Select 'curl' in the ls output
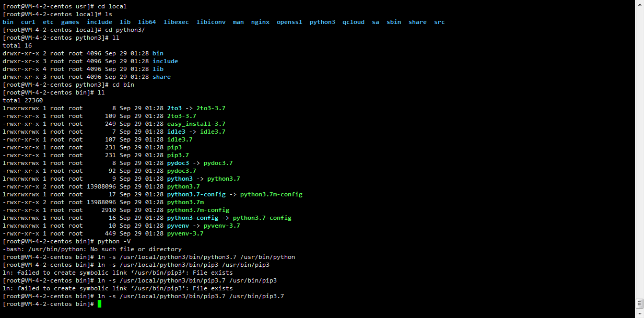The image size is (644, 318). (x=28, y=22)
